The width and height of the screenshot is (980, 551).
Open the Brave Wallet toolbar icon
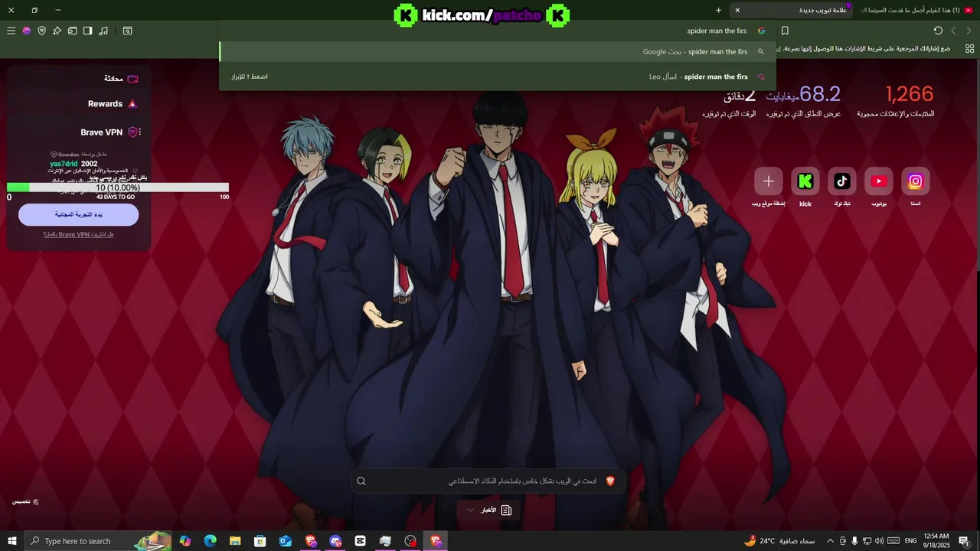click(72, 31)
